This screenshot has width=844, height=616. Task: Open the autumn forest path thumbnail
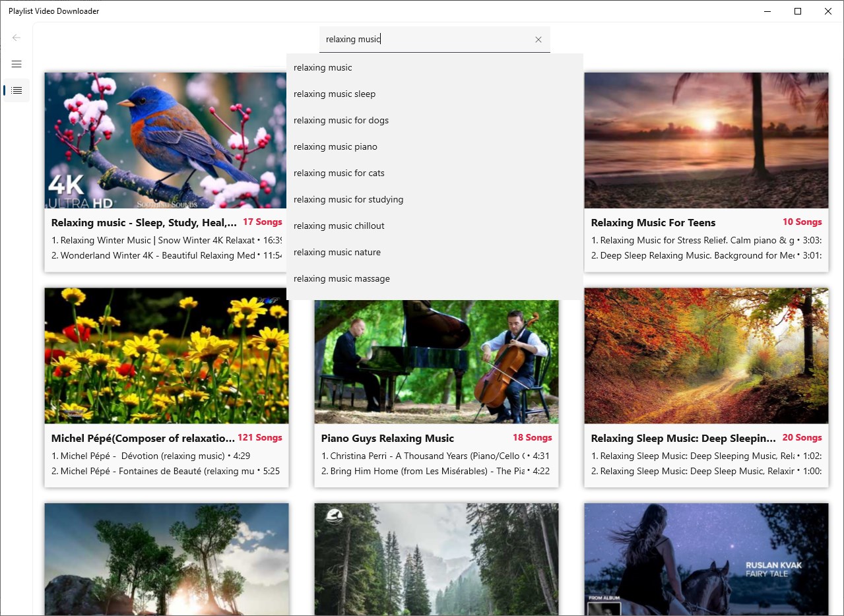(x=706, y=355)
